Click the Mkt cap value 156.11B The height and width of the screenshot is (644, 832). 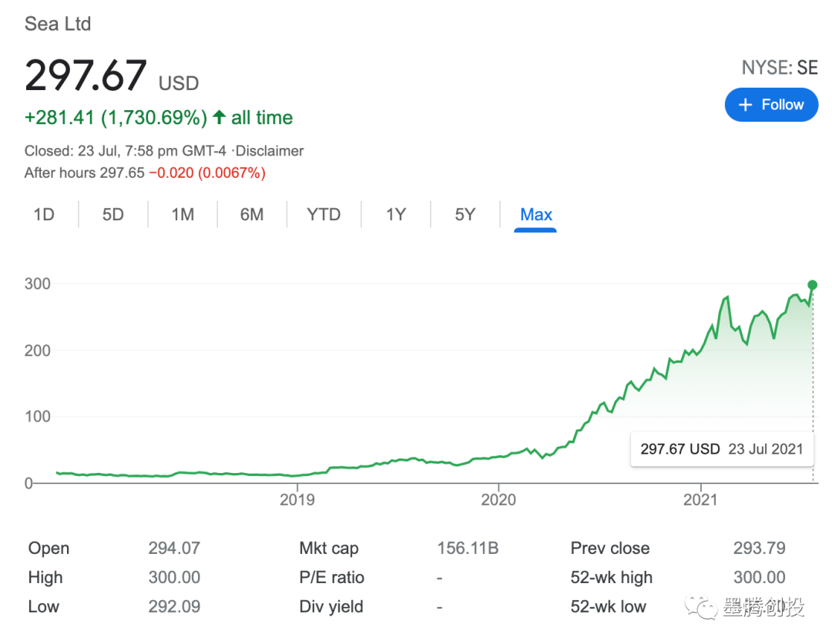click(x=468, y=548)
